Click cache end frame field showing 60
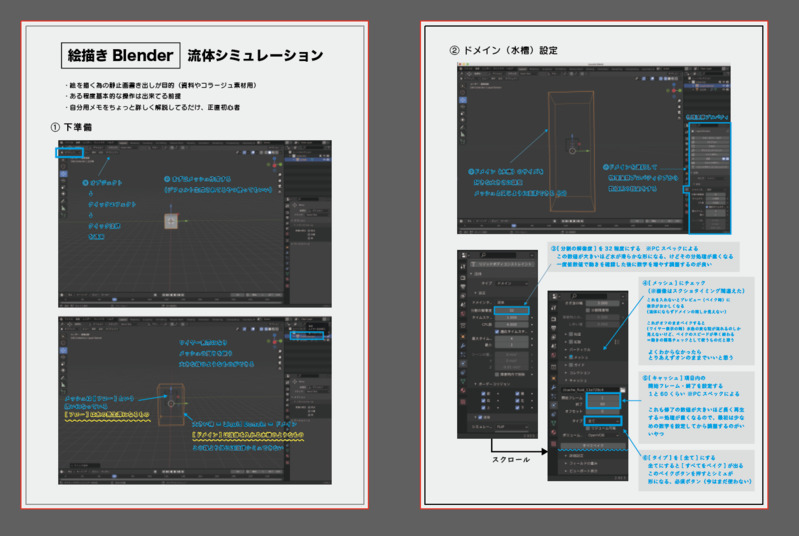Image resolution: width=799 pixels, height=536 pixels. (603, 404)
